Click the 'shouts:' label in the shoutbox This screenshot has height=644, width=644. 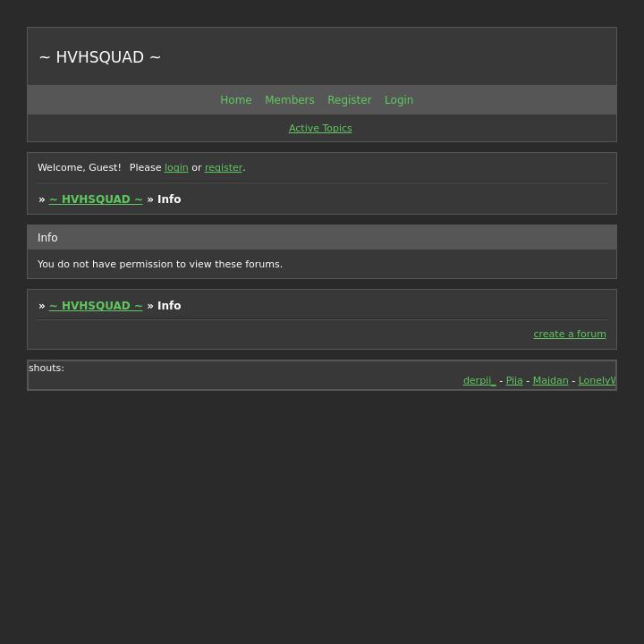point(47,369)
